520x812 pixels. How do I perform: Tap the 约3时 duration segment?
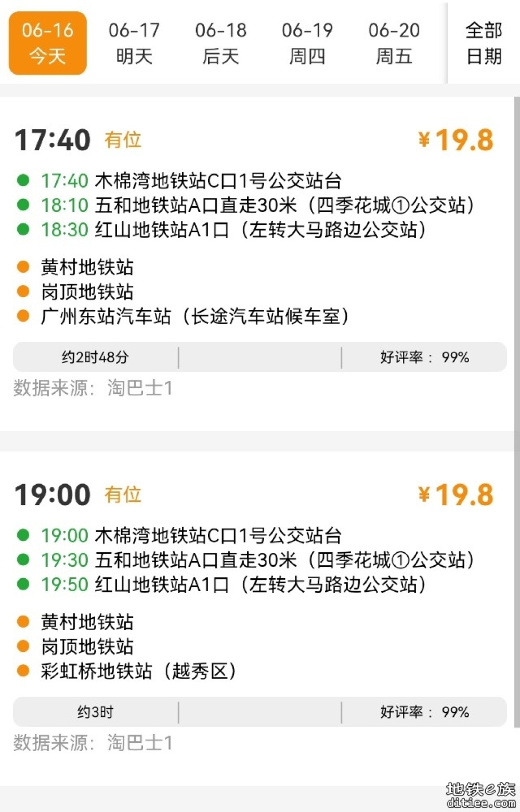[x=96, y=712]
